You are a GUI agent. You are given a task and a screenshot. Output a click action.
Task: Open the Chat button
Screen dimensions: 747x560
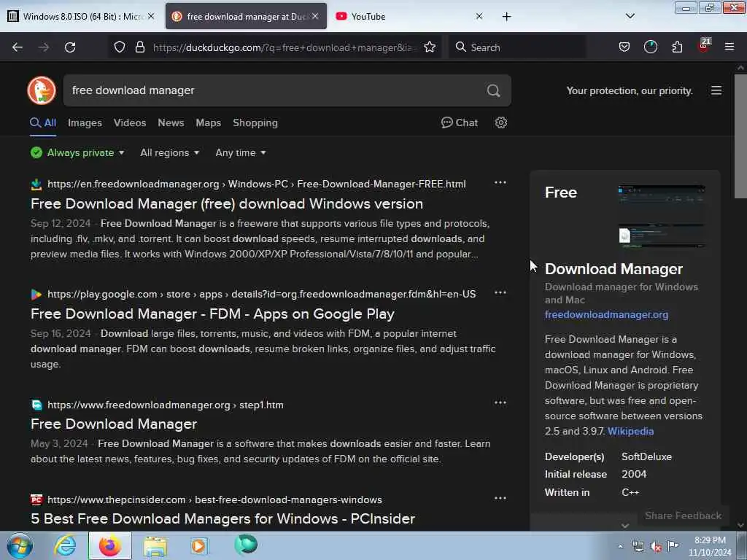tap(460, 122)
